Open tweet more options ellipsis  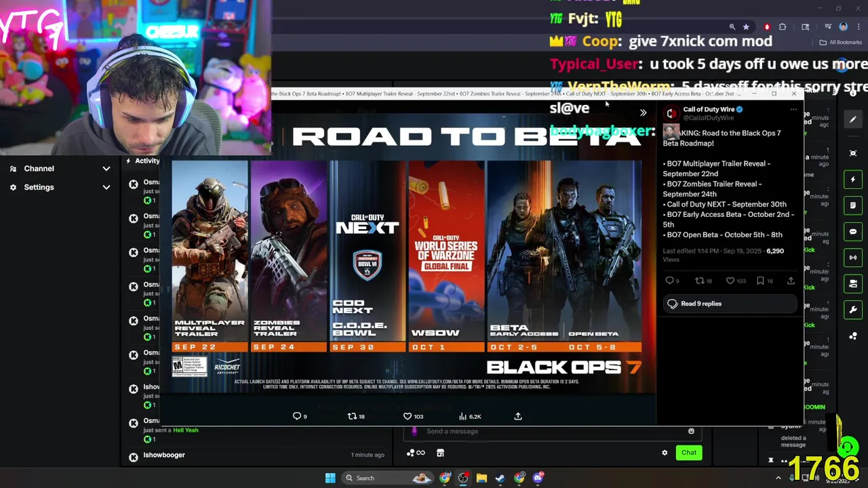[x=793, y=110]
